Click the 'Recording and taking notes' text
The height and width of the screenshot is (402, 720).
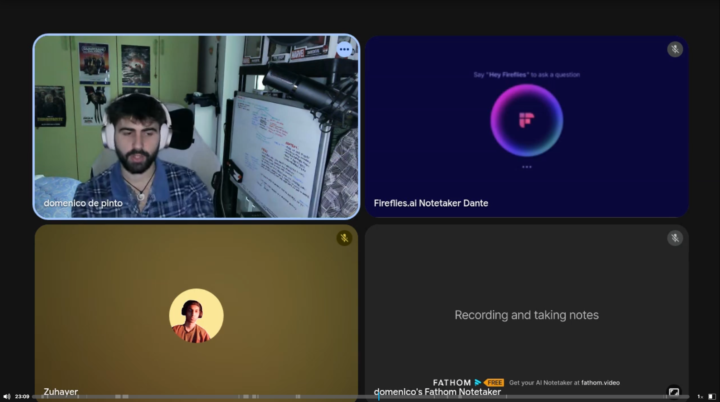pos(526,315)
